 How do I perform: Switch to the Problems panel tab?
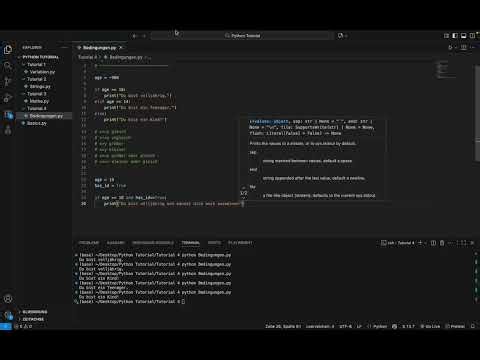89,243
